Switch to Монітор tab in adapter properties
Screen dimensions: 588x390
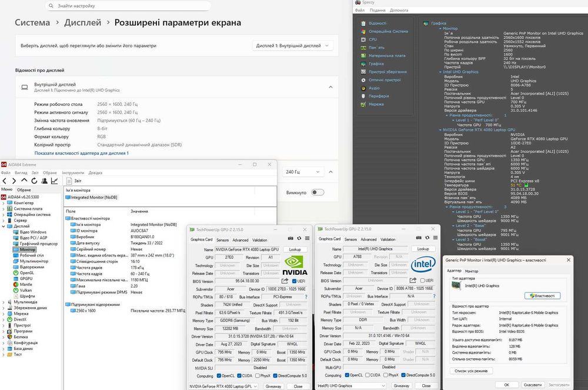[472, 271]
